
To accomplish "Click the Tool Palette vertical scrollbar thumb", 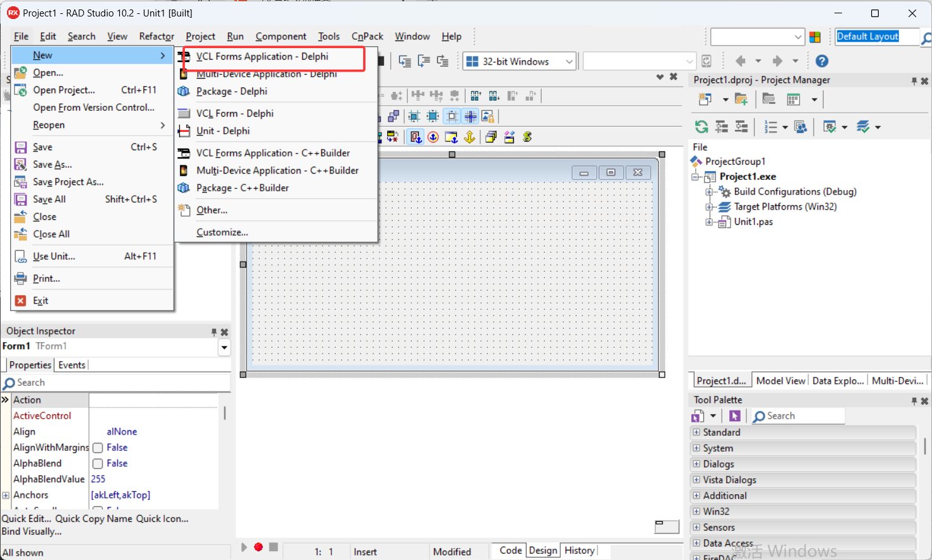I will click(925, 446).
